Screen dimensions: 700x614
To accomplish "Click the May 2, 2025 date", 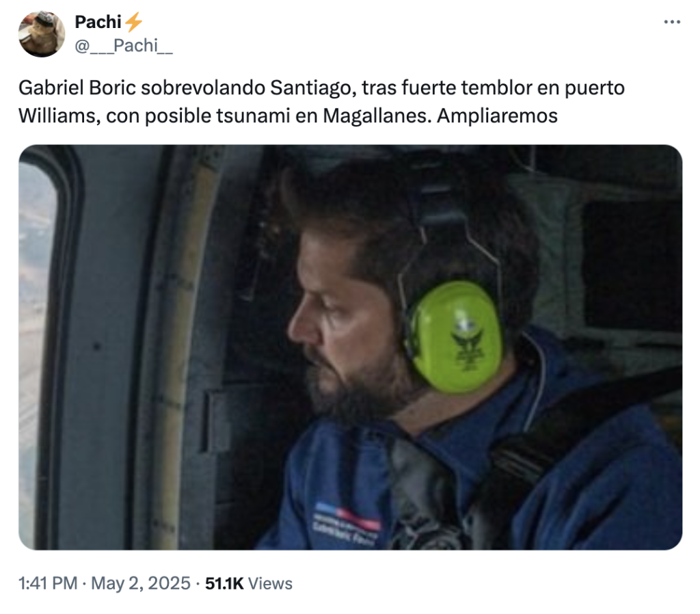I will click(141, 583).
